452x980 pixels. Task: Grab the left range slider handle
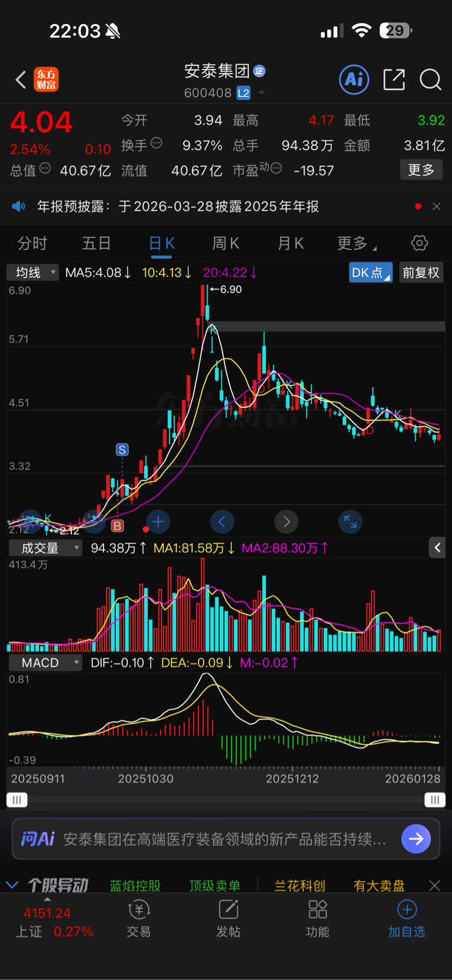(x=16, y=800)
